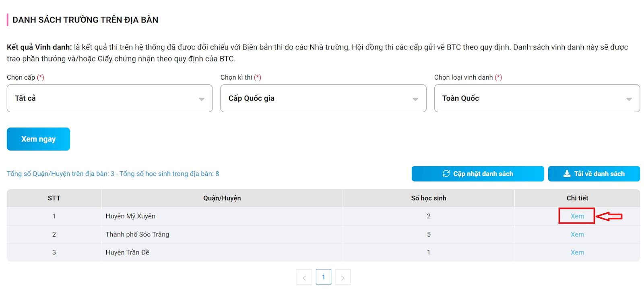Click the Chi tiết column header
This screenshot has width=644, height=291.
[577, 198]
